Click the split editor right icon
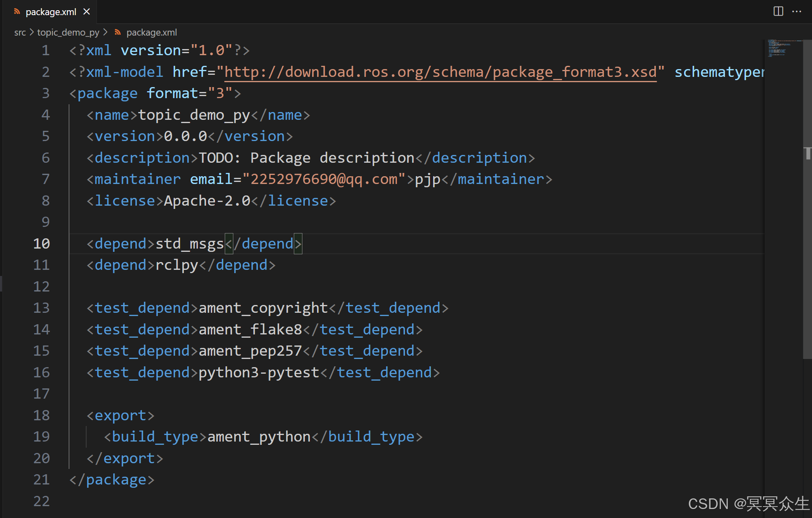The image size is (812, 518). point(778,11)
